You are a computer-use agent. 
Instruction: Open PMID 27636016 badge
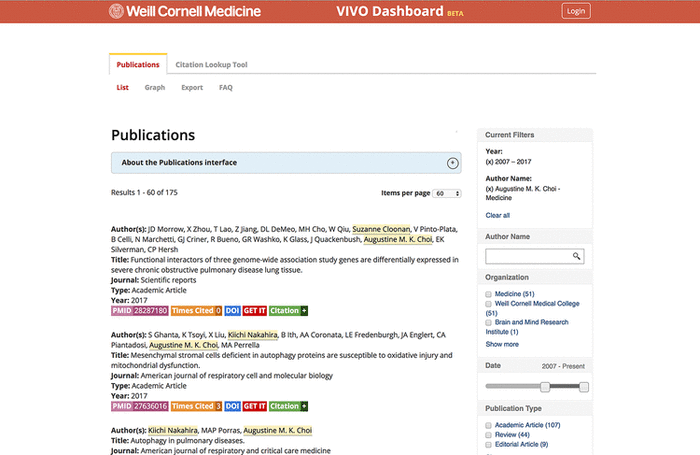[139, 407]
